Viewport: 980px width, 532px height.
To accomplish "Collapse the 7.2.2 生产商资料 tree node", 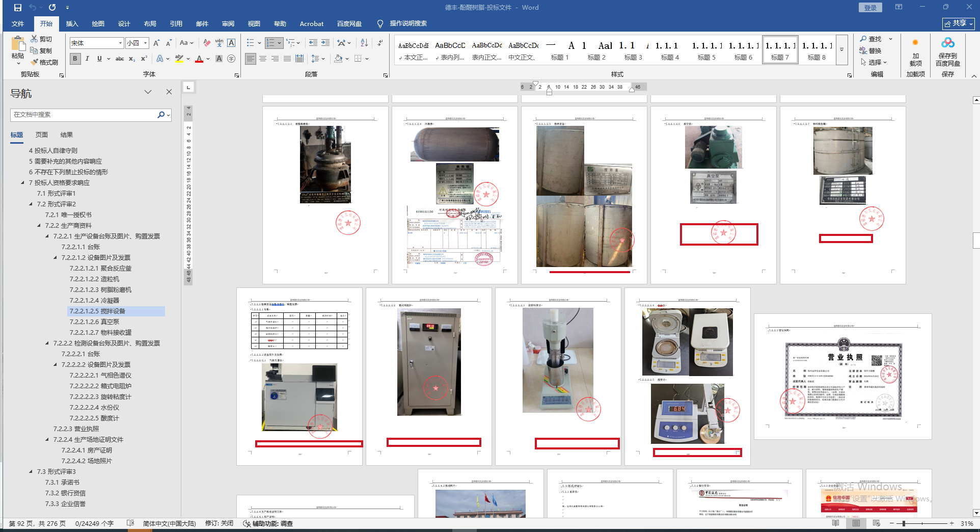I will [x=39, y=225].
